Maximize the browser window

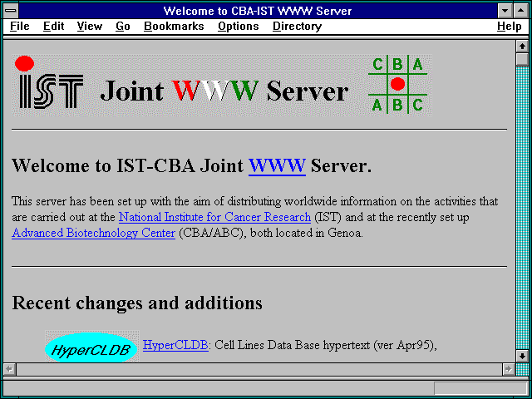[x=521, y=11]
